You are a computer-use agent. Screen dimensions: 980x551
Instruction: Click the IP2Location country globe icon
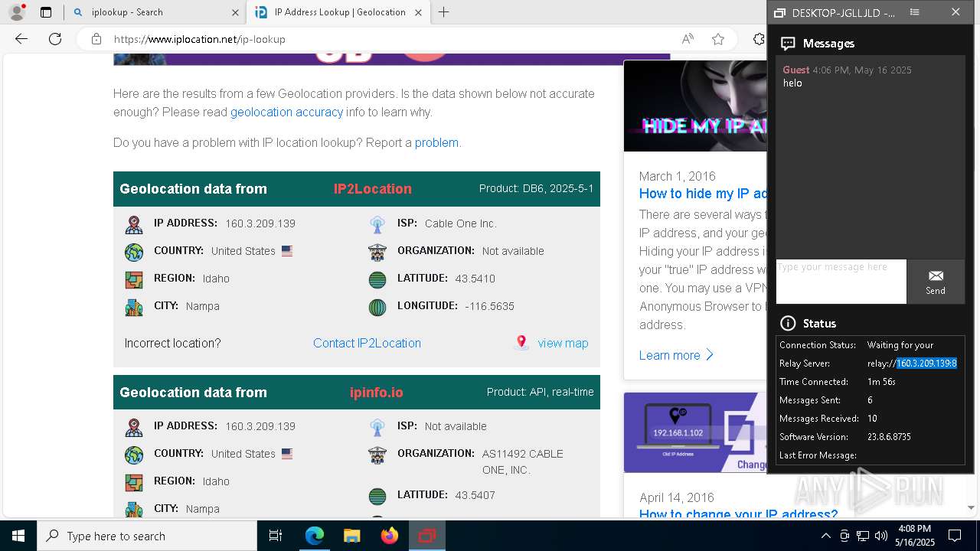(x=134, y=252)
